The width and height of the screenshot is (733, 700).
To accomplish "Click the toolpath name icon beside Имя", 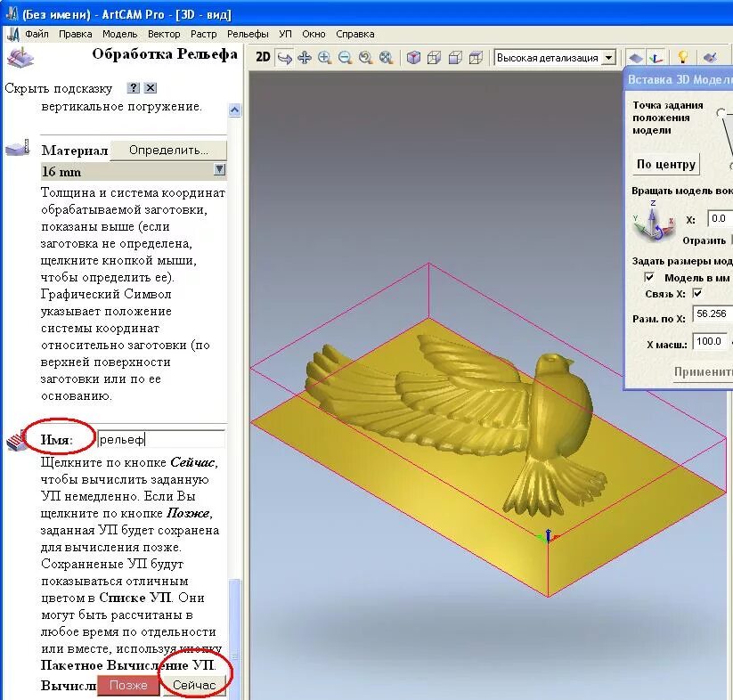I will click(x=15, y=441).
